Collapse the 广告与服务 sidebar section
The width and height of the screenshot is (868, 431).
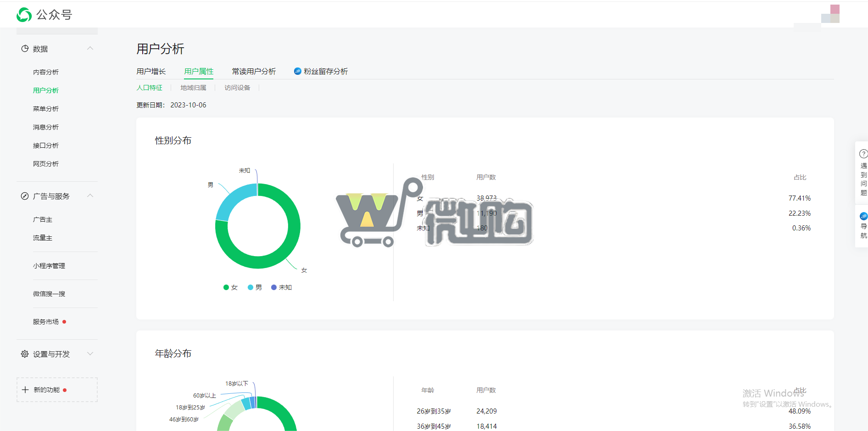(90, 196)
